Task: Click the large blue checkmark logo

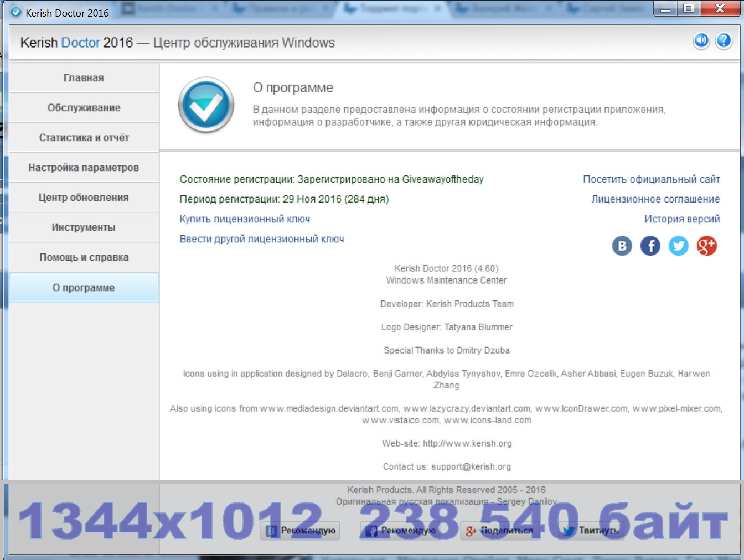Action: [x=206, y=105]
